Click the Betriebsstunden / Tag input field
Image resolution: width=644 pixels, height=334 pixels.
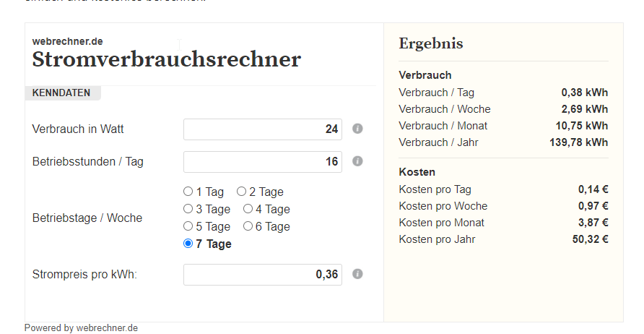pos(263,162)
